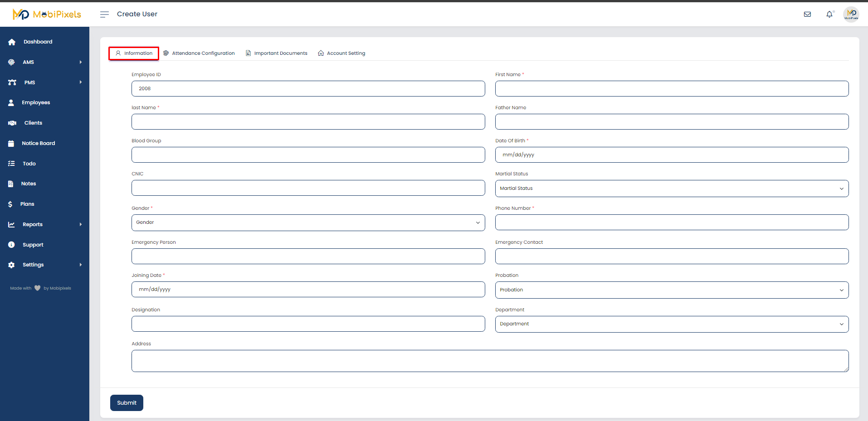Click the Emergency Person input
Image resolution: width=868 pixels, height=421 pixels.
(308, 256)
